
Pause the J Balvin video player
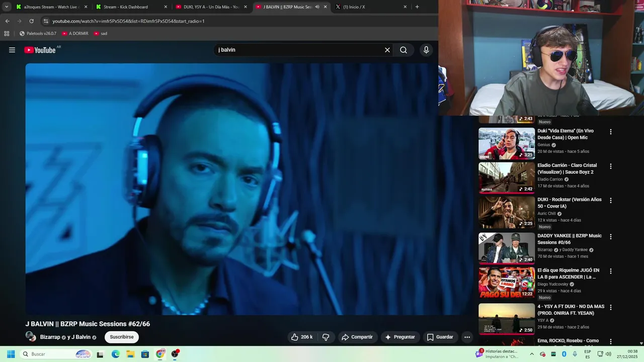pyautogui.click(x=250, y=189)
